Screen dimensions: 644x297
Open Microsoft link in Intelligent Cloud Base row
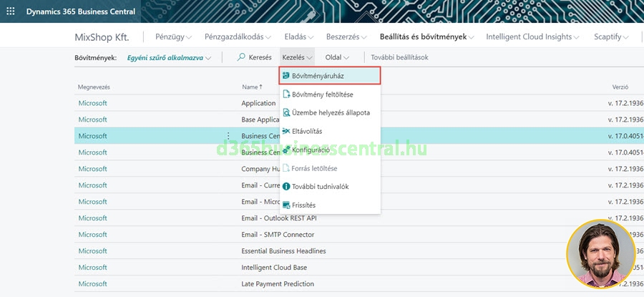[92, 268]
